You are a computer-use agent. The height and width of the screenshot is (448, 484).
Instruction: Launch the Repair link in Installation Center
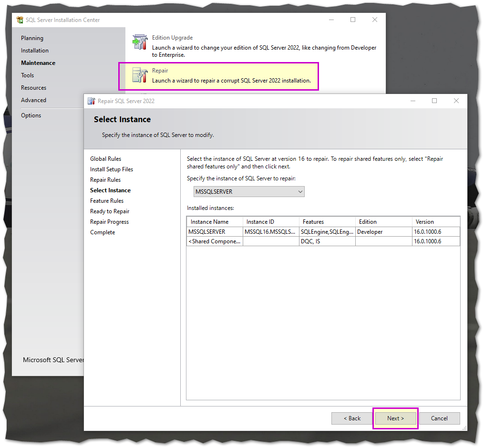(x=160, y=71)
